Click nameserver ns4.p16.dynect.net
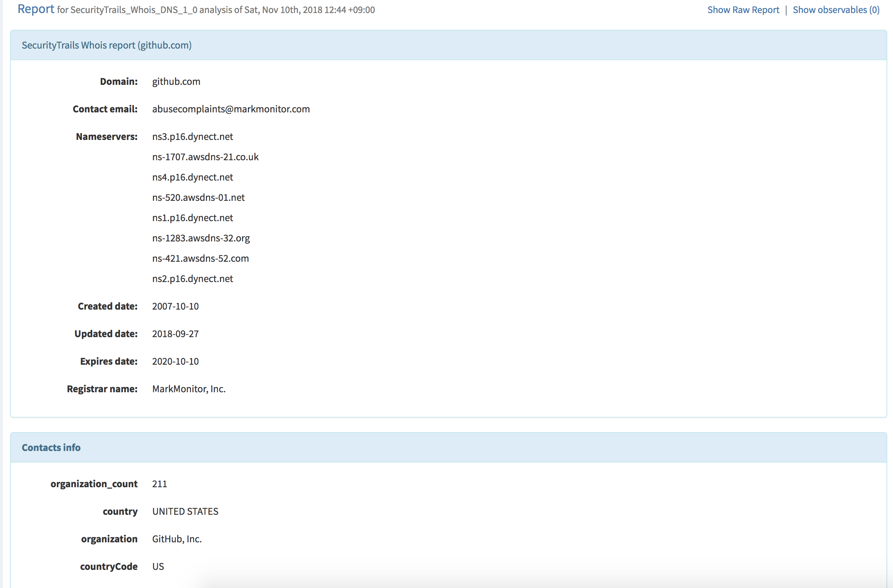 (192, 177)
